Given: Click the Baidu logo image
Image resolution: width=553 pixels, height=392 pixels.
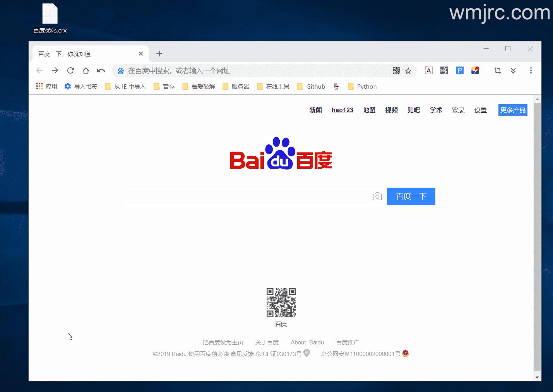Looking at the screenshot, I should point(281,153).
